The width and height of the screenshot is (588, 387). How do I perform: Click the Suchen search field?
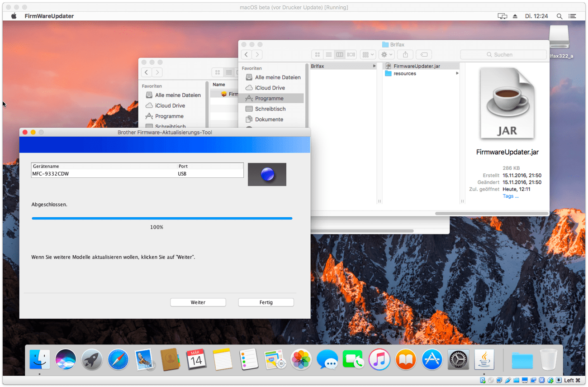tap(503, 54)
